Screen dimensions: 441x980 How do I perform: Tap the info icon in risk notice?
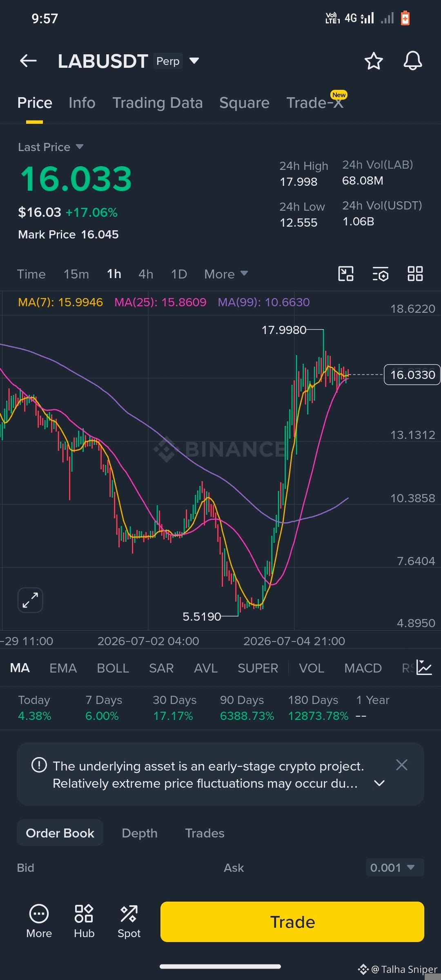[x=39, y=765]
